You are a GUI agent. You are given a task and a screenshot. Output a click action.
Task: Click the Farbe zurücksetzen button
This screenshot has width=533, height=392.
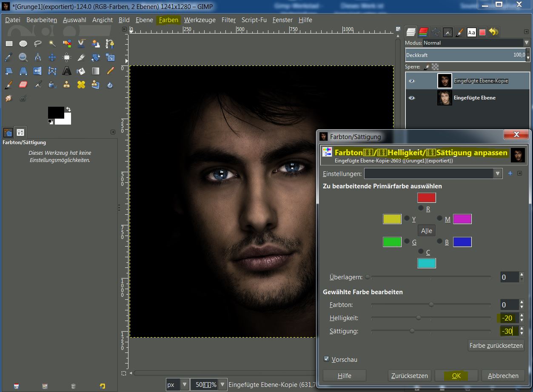pos(496,345)
